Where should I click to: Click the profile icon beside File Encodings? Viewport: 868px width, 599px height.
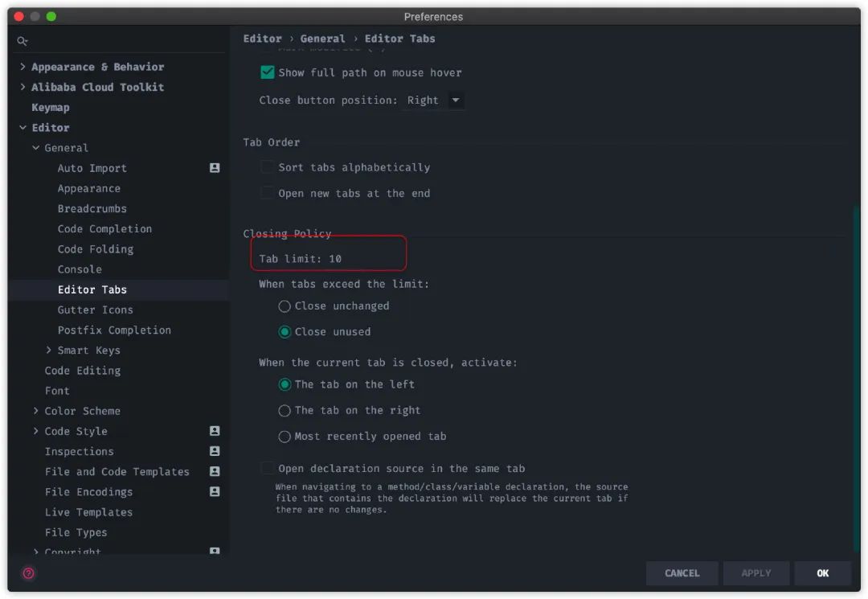point(215,491)
